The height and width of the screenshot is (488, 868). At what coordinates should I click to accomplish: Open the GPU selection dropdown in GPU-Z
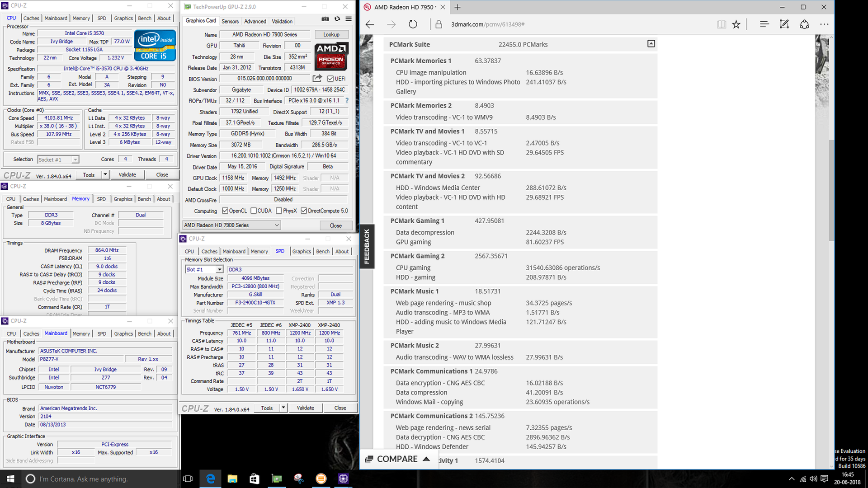pyautogui.click(x=231, y=225)
